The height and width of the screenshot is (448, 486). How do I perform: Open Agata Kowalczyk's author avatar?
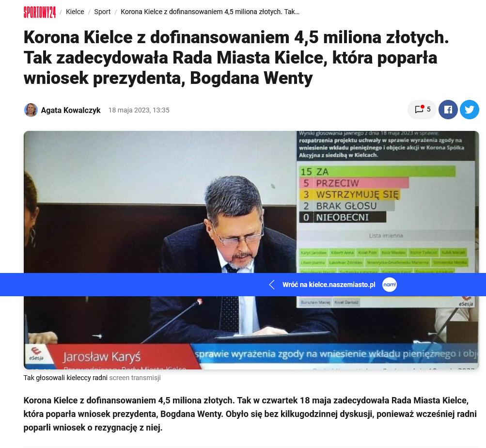pos(31,110)
